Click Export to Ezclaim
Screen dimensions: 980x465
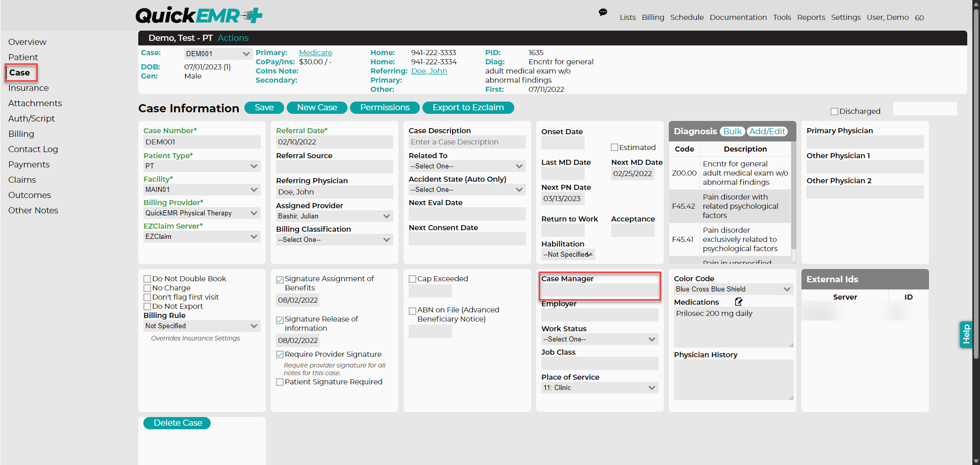click(468, 108)
